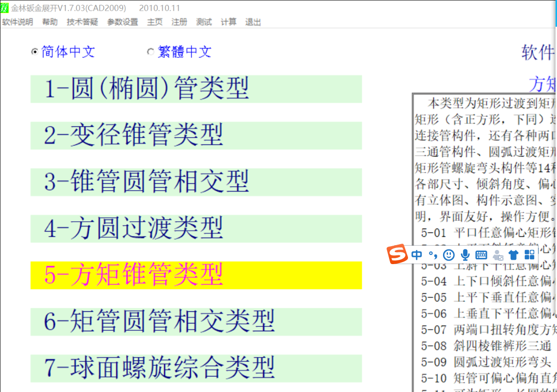The height and width of the screenshot is (392, 557).
Task: Choose highlighted 5-方矩锥管类型 category
Action: [x=196, y=275]
